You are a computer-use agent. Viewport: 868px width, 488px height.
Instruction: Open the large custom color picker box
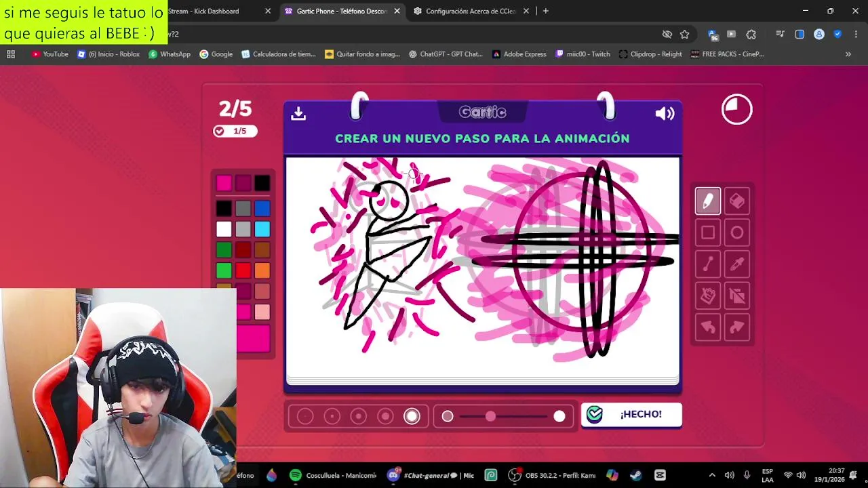(x=253, y=338)
